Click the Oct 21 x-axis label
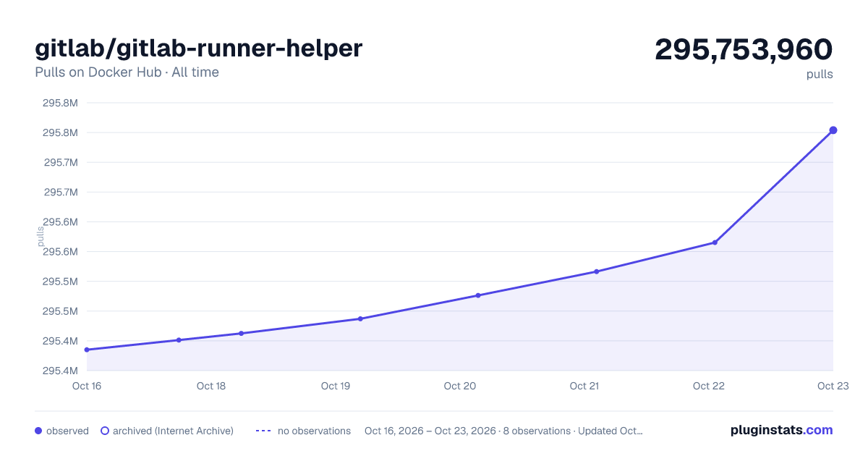 (x=584, y=386)
